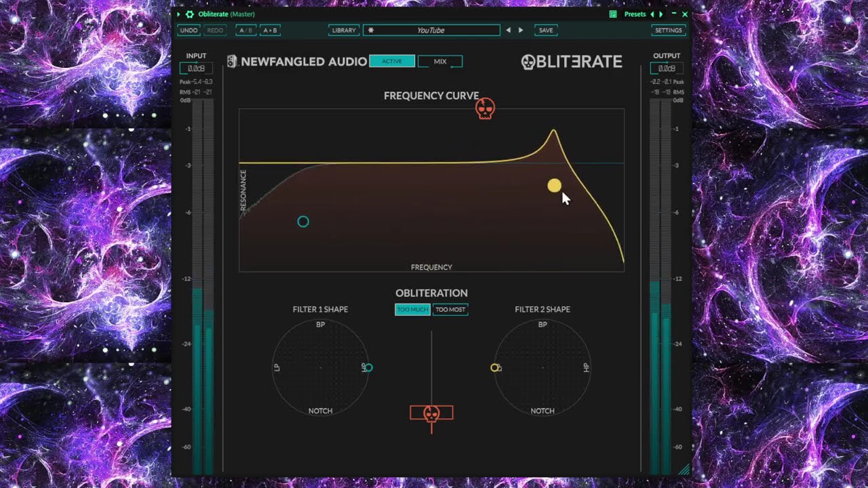The height and width of the screenshot is (488, 868).
Task: Click the teal Filter 1 Shape handle near HP
Action: [368, 367]
